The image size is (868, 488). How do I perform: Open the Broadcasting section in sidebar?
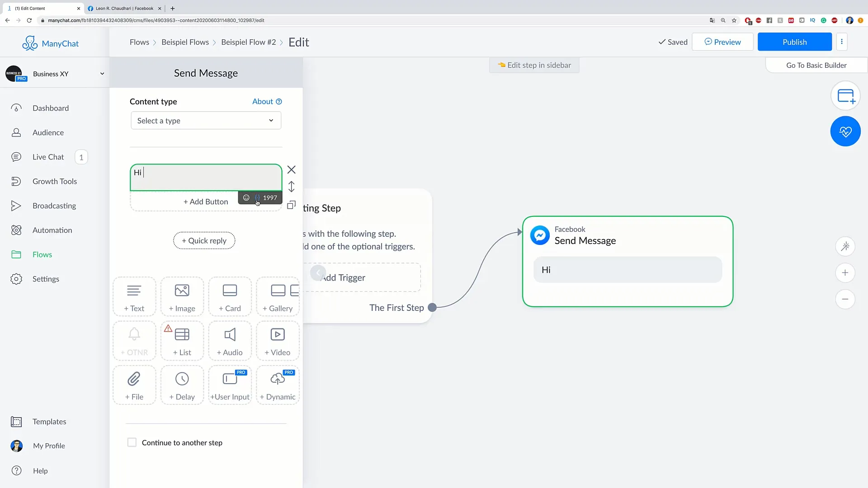(54, 206)
